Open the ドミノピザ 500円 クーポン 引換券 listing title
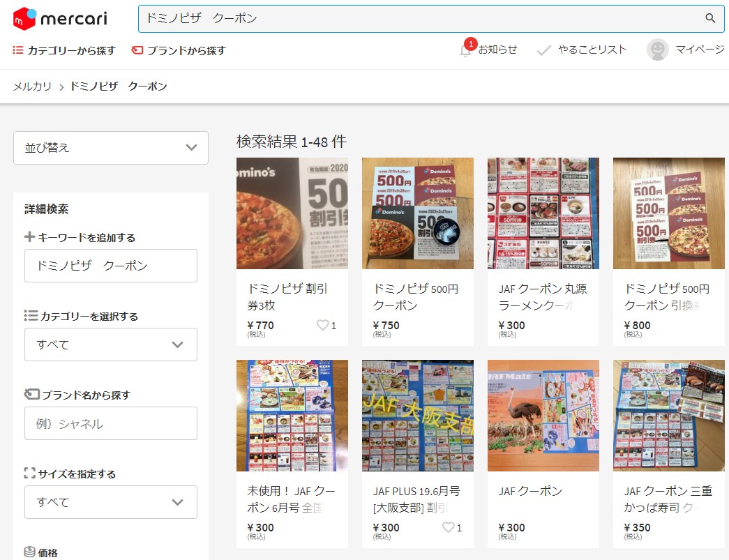The image size is (729, 560). (667, 297)
